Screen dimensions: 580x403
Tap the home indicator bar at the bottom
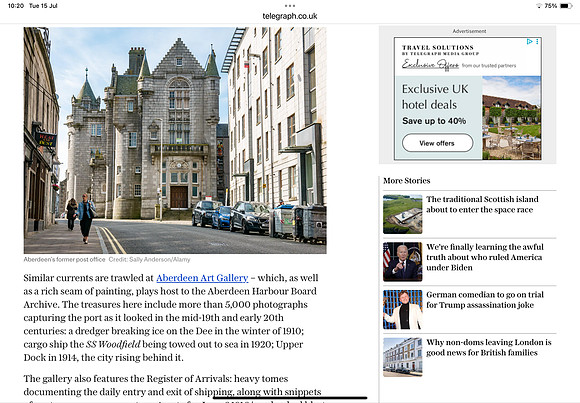point(290,399)
